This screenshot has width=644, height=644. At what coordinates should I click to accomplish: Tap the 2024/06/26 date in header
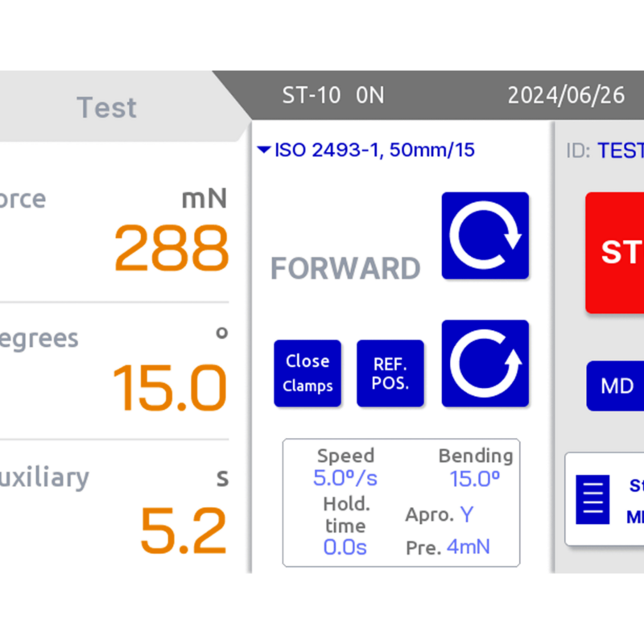click(565, 95)
